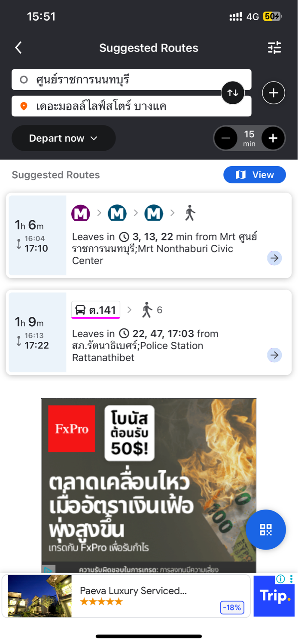Tap the Trip. ad logo
The image size is (298, 644).
(x=274, y=597)
